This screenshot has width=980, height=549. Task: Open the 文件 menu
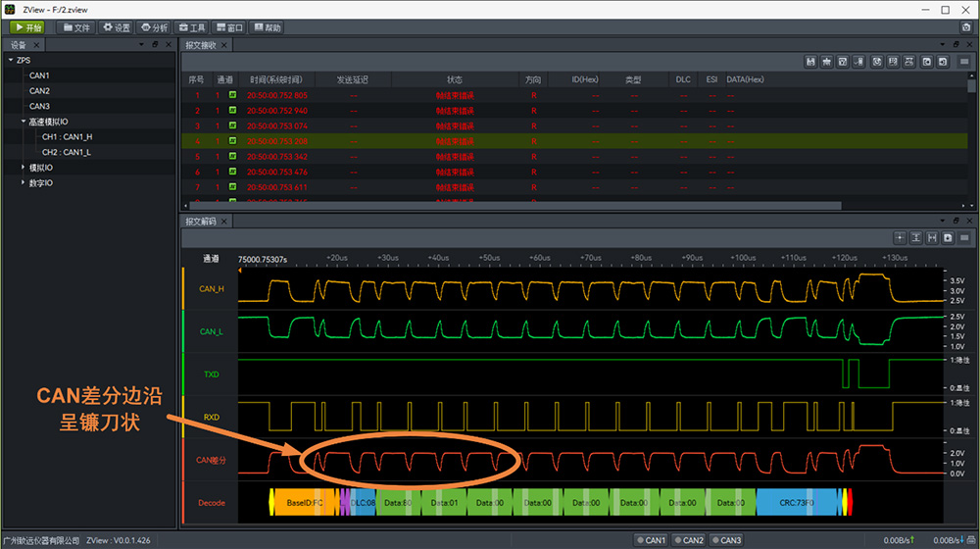(76, 27)
